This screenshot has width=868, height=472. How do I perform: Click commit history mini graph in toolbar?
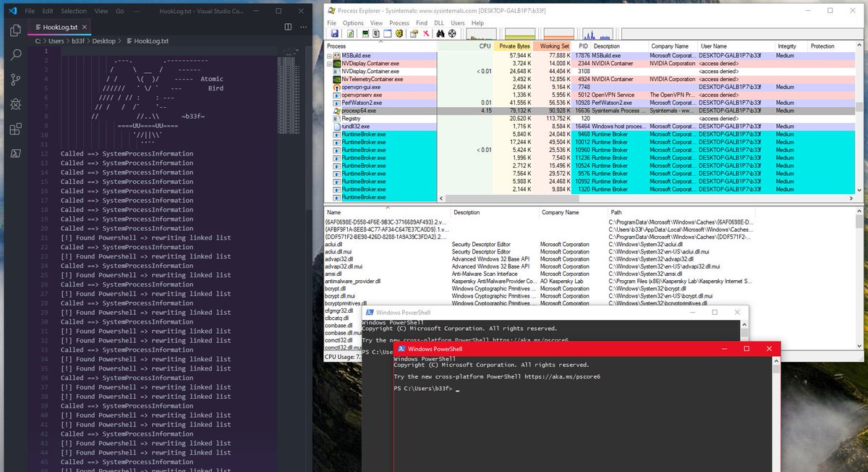[520, 33]
